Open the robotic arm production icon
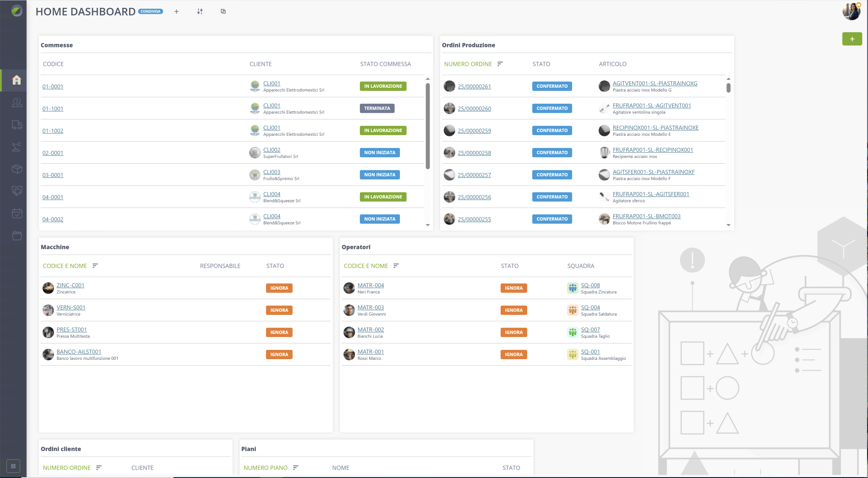The width and height of the screenshot is (868, 478). click(16, 147)
